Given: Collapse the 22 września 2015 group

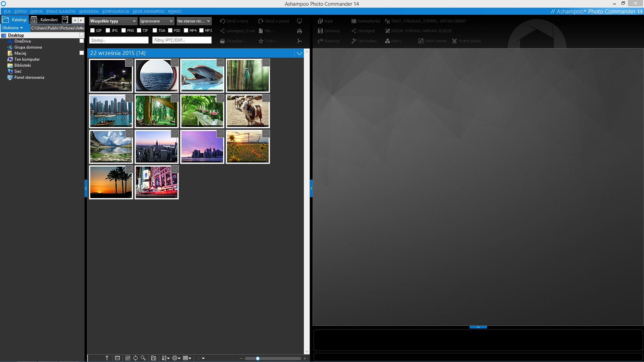Looking at the screenshot, I should pos(299,53).
